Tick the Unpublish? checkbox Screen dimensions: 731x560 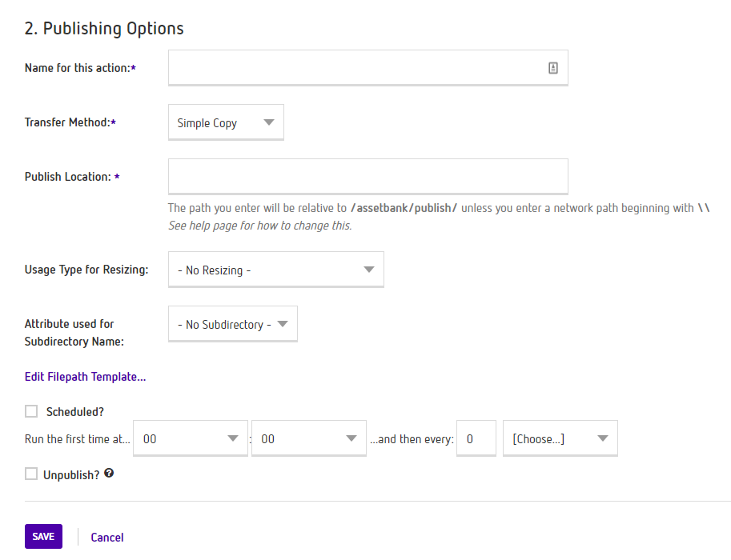pos(31,474)
